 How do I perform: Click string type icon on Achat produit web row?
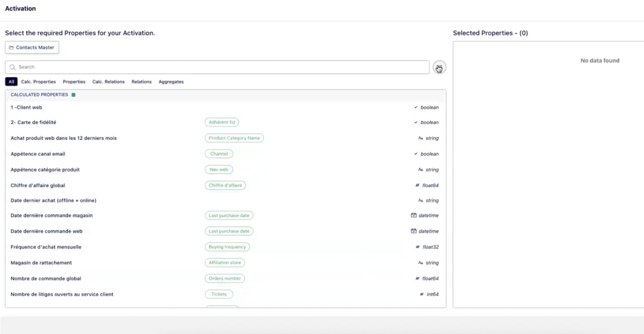[x=420, y=138]
